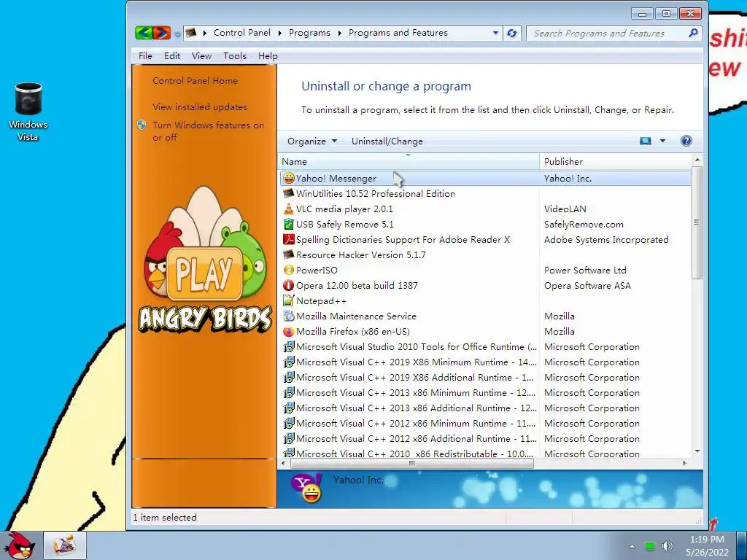
Task: Refresh the Programs and Features view
Action: pyautogui.click(x=511, y=33)
